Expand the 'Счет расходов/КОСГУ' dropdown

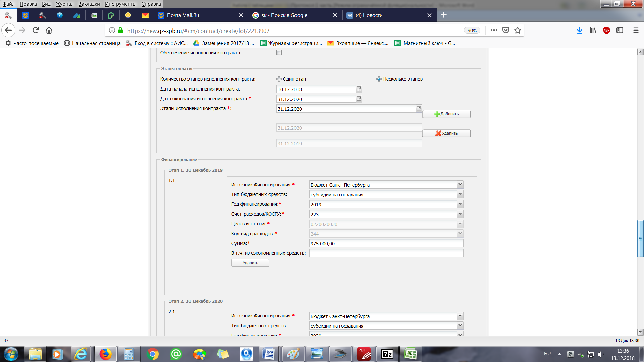(x=460, y=214)
